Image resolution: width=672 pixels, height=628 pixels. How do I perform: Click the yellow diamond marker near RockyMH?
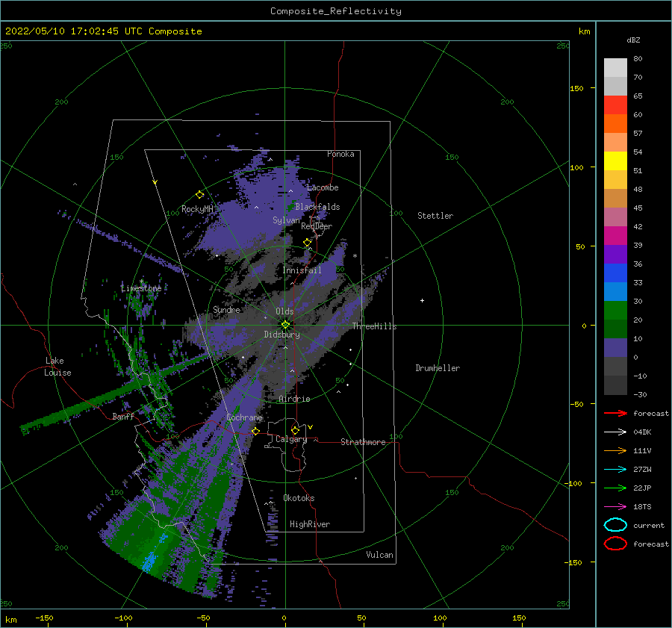pos(199,195)
